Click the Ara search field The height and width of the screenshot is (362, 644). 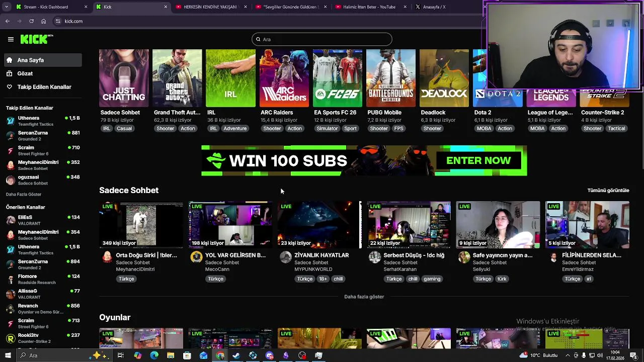[x=322, y=39]
